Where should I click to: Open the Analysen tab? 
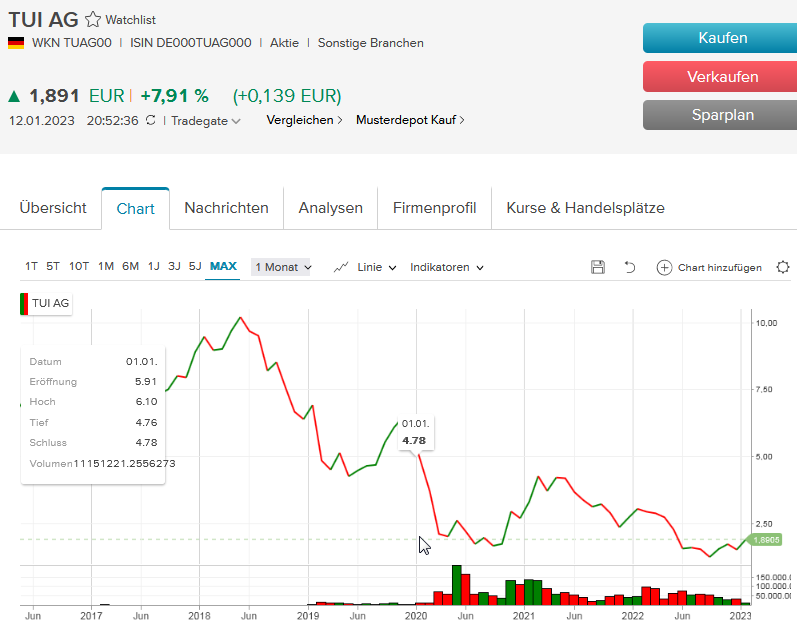[330, 208]
